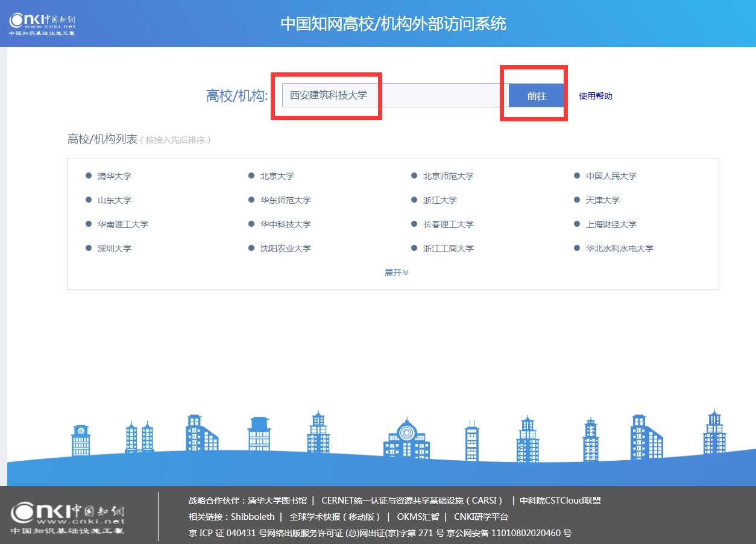This screenshot has height=544, width=756.
Task: Choose 华南理工大学 in the list
Action: tap(123, 224)
